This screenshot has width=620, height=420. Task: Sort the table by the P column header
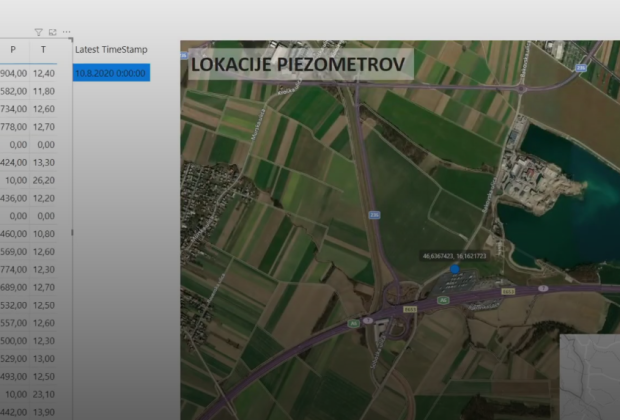pos(13,49)
